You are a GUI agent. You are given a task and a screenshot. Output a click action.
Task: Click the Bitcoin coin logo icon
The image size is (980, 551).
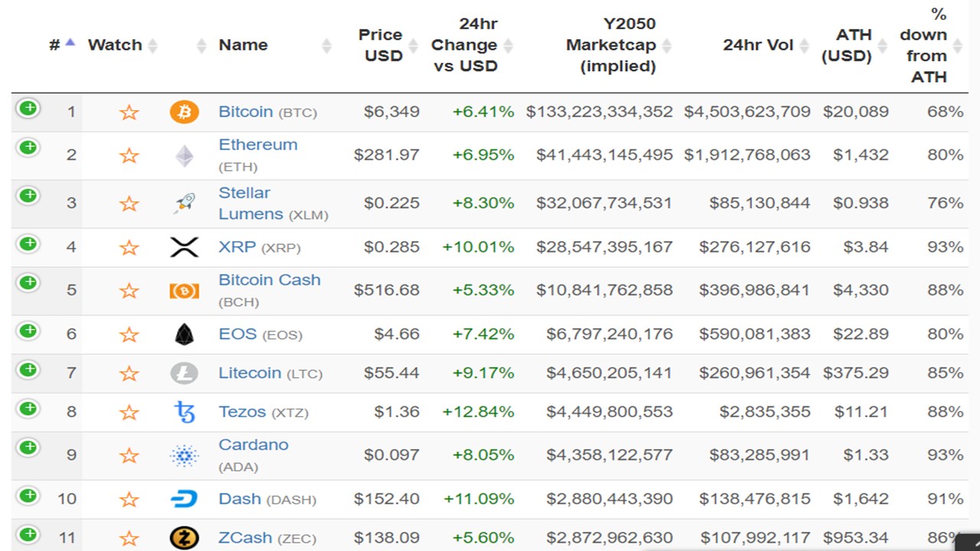(184, 112)
